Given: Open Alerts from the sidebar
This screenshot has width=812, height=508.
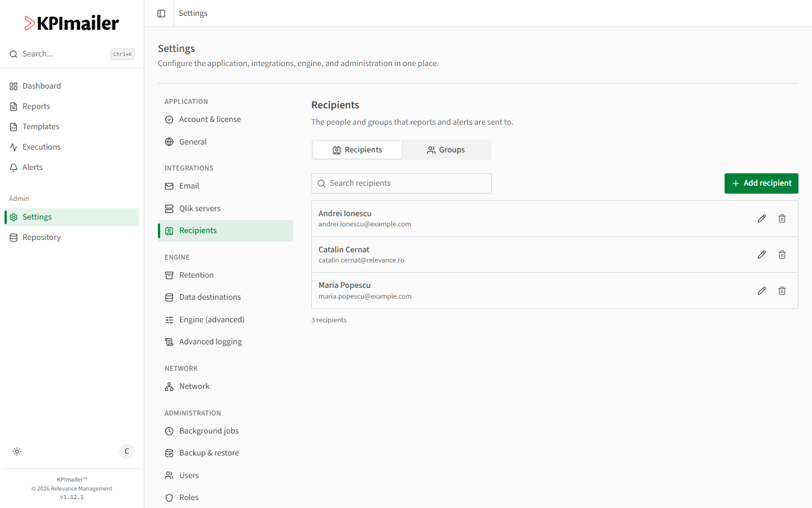Looking at the screenshot, I should [72, 167].
